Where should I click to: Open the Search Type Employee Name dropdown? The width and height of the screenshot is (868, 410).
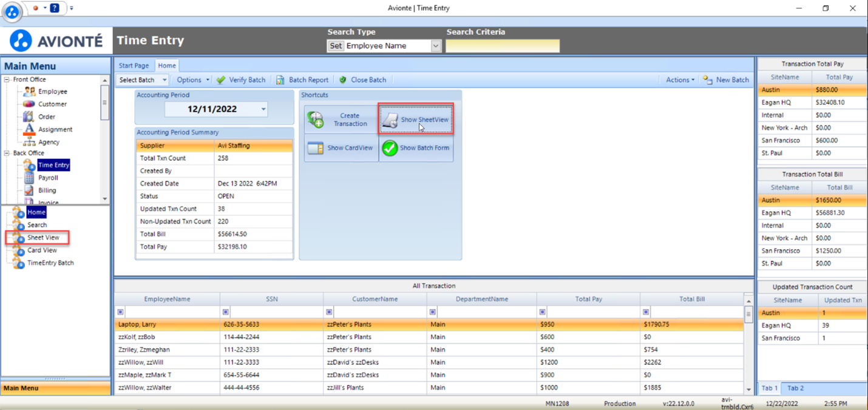click(436, 46)
